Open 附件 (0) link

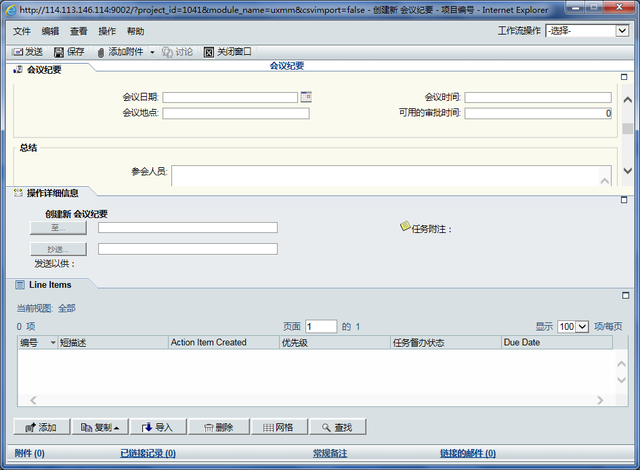[x=30, y=453]
